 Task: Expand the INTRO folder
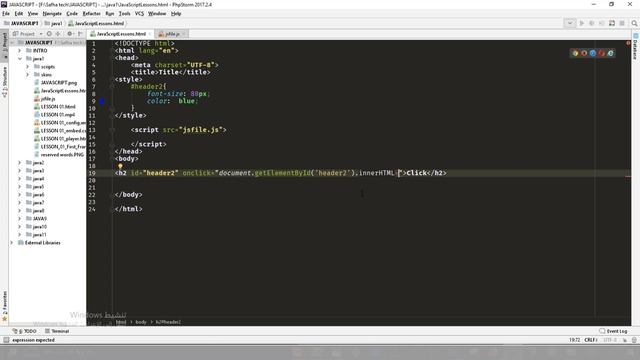(x=19, y=51)
